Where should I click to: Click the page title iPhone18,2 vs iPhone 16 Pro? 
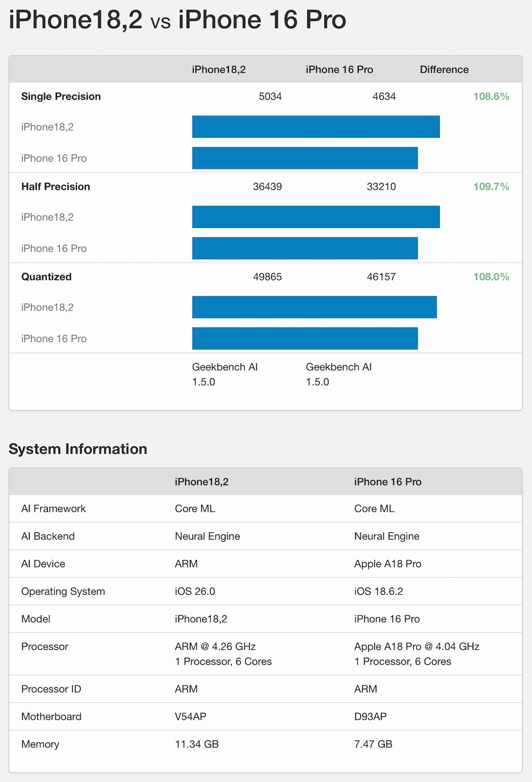(177, 20)
